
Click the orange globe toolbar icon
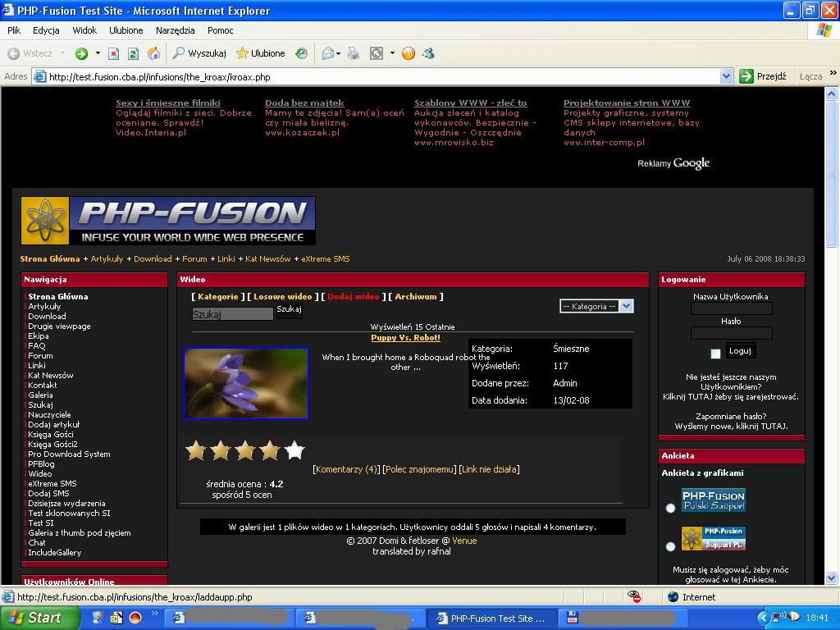coord(409,53)
